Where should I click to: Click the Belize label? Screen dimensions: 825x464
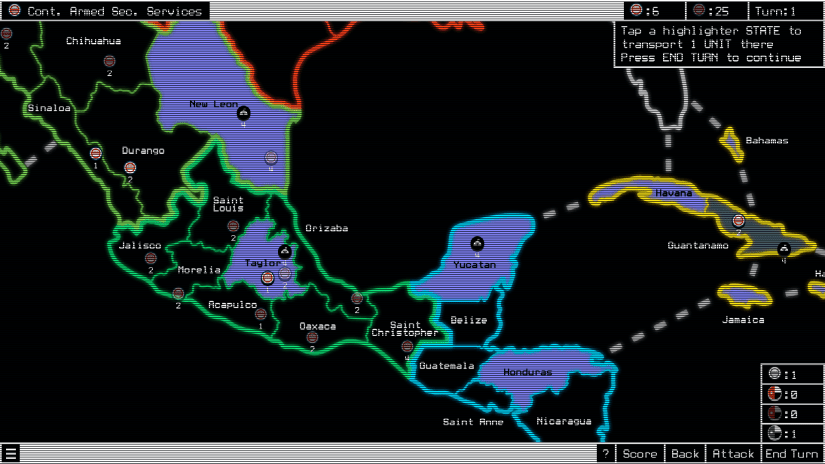pyautogui.click(x=468, y=320)
